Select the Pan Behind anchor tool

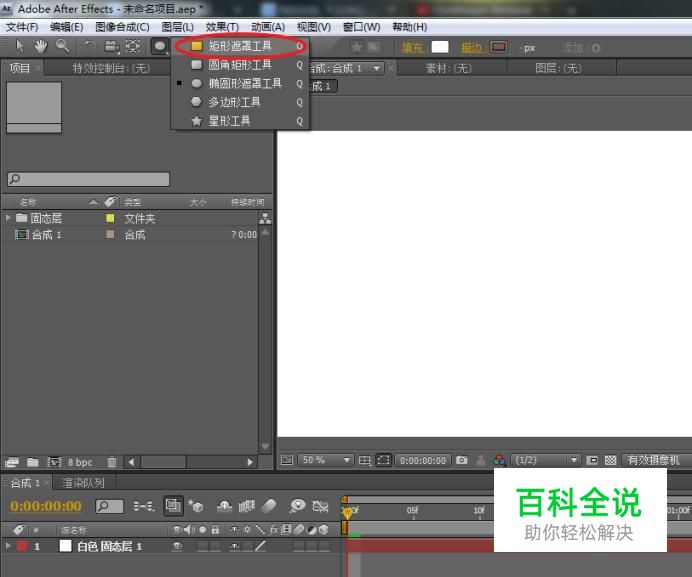click(x=133, y=46)
